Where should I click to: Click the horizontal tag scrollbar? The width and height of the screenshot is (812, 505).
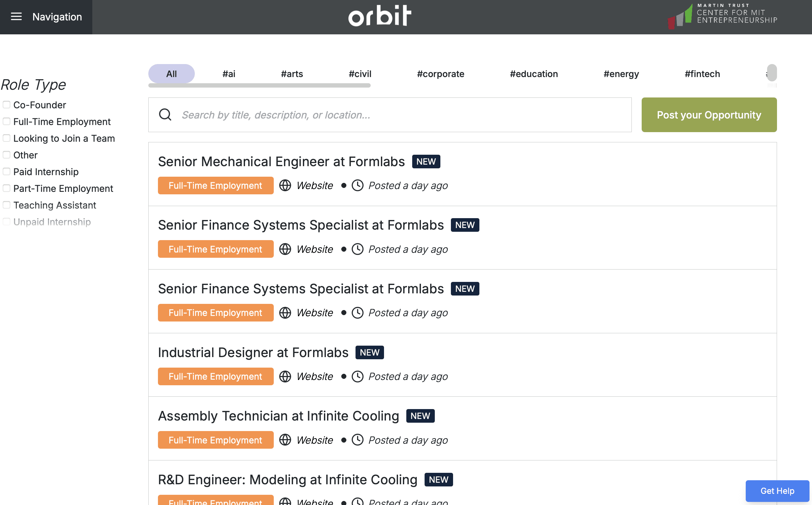pos(259,85)
